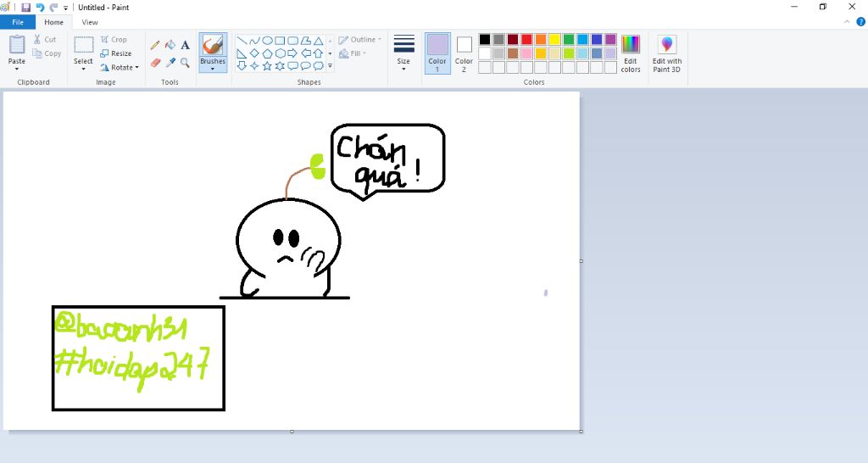The image size is (868, 463).
Task: Select the Color picker eyedropper tool
Action: (x=170, y=63)
